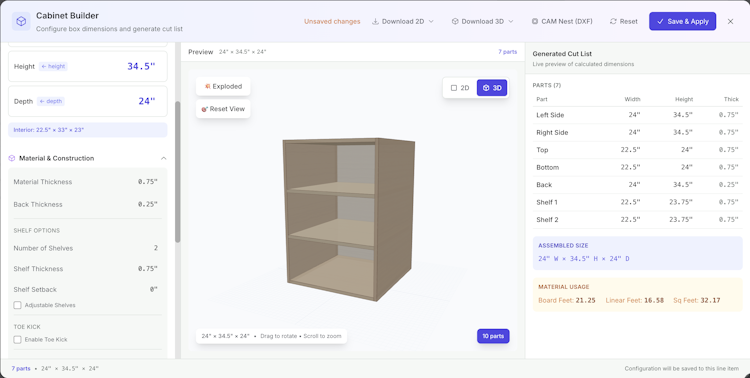Click the Save & Apply checkmark icon
The image size is (750, 378).
click(661, 22)
